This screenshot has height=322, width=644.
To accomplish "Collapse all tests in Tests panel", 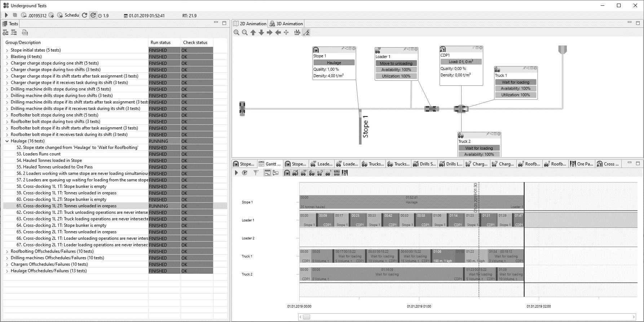I will [14, 32].
